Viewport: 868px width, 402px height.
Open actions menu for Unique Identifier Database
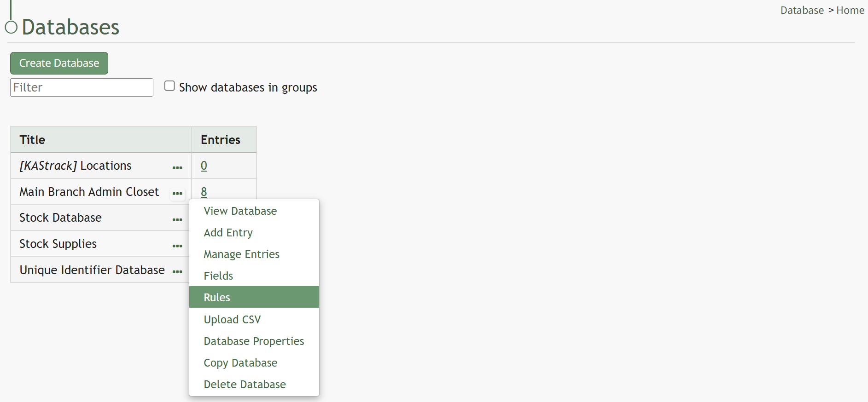point(177,271)
